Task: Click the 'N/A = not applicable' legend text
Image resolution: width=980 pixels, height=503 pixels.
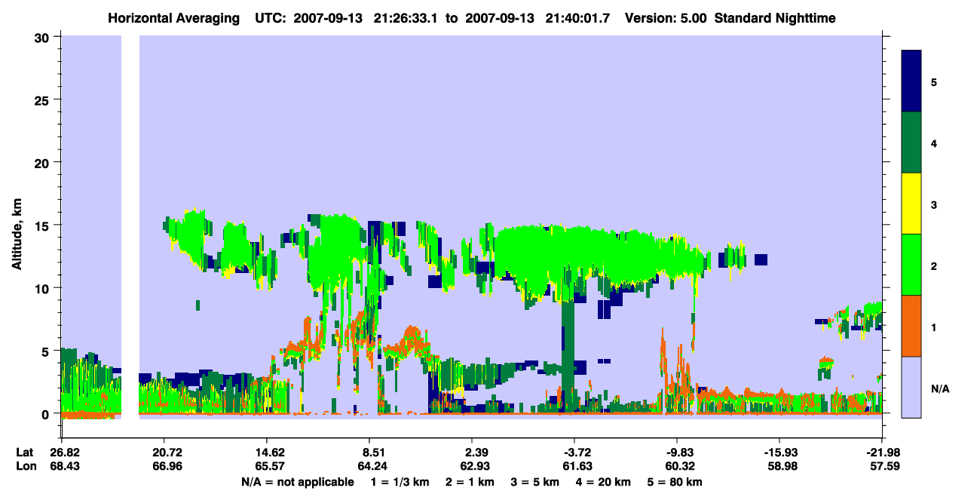Action: click(298, 482)
